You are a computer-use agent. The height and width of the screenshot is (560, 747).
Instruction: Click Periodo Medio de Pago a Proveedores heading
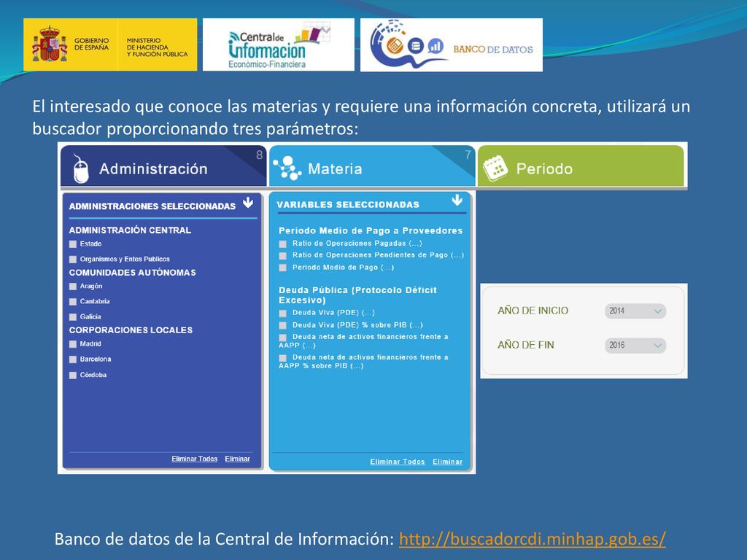pyautogui.click(x=371, y=230)
